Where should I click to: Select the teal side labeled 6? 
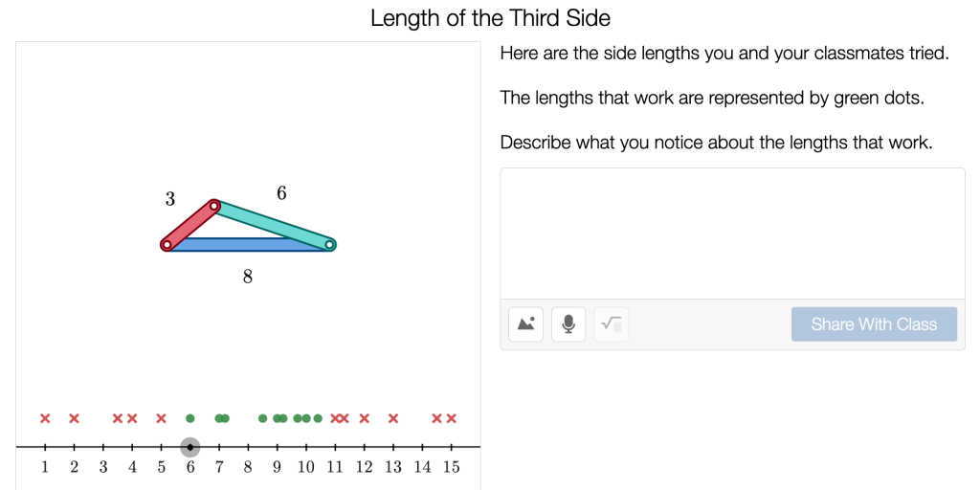coord(273,225)
